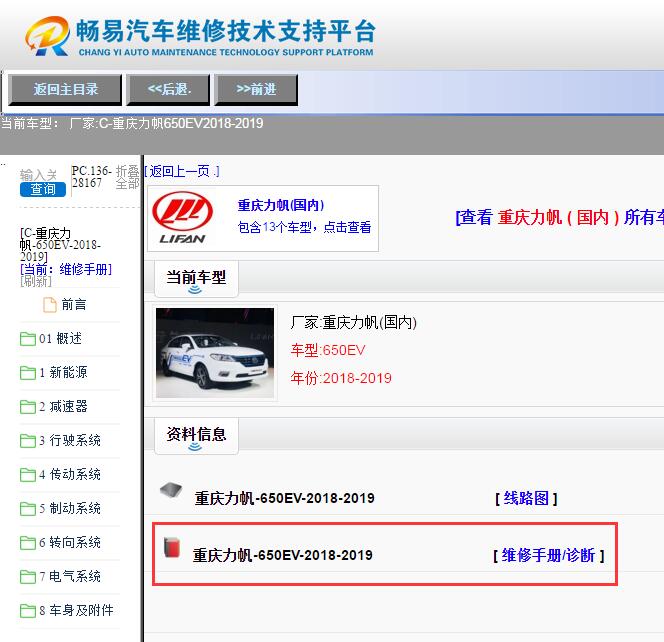This screenshot has height=642, width=664.
Task: Click the folder icon beside 8 车身及附件
Action: [28, 611]
